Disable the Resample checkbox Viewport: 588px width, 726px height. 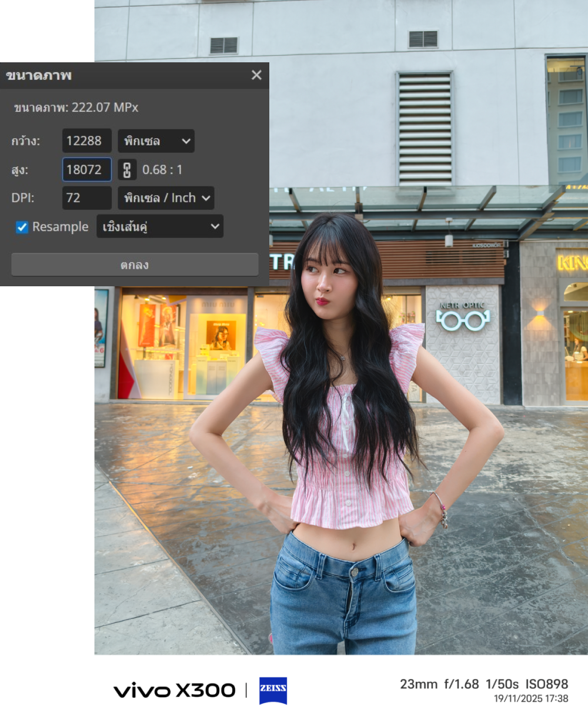[22, 227]
